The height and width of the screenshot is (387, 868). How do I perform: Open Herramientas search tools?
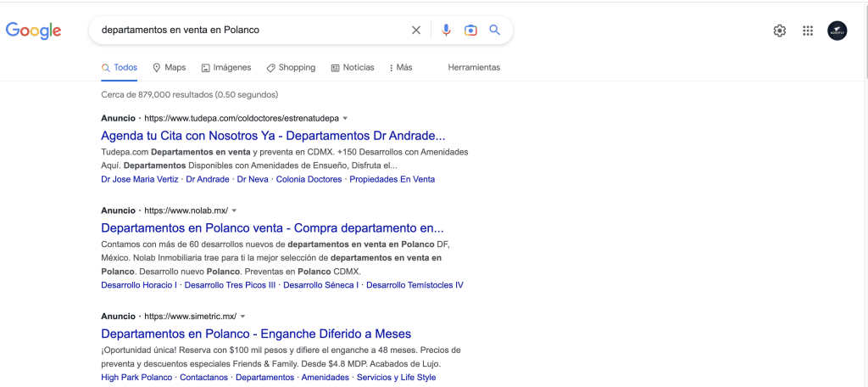474,68
